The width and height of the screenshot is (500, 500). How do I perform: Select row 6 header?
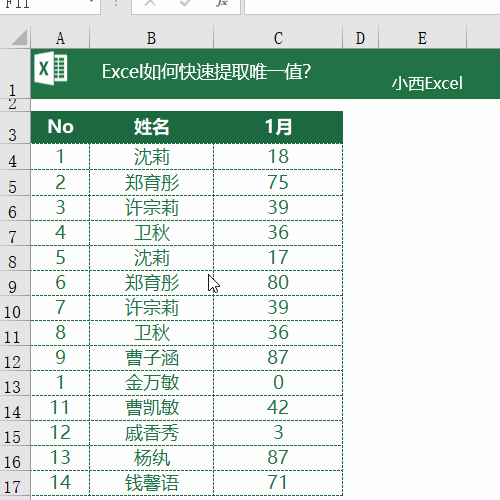click(x=15, y=208)
